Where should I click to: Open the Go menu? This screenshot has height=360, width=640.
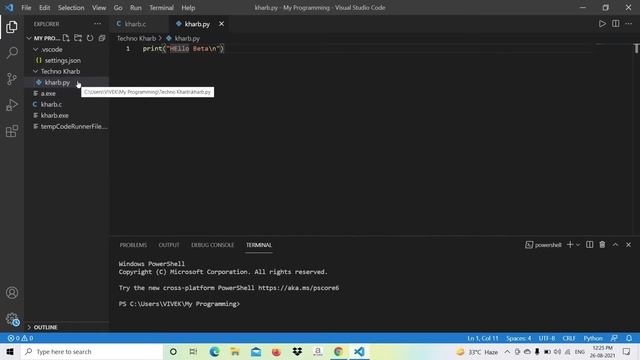pyautogui.click(x=118, y=7)
